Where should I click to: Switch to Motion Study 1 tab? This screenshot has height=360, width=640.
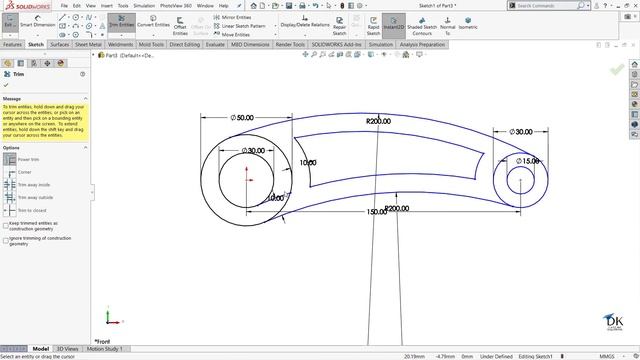[x=104, y=349]
